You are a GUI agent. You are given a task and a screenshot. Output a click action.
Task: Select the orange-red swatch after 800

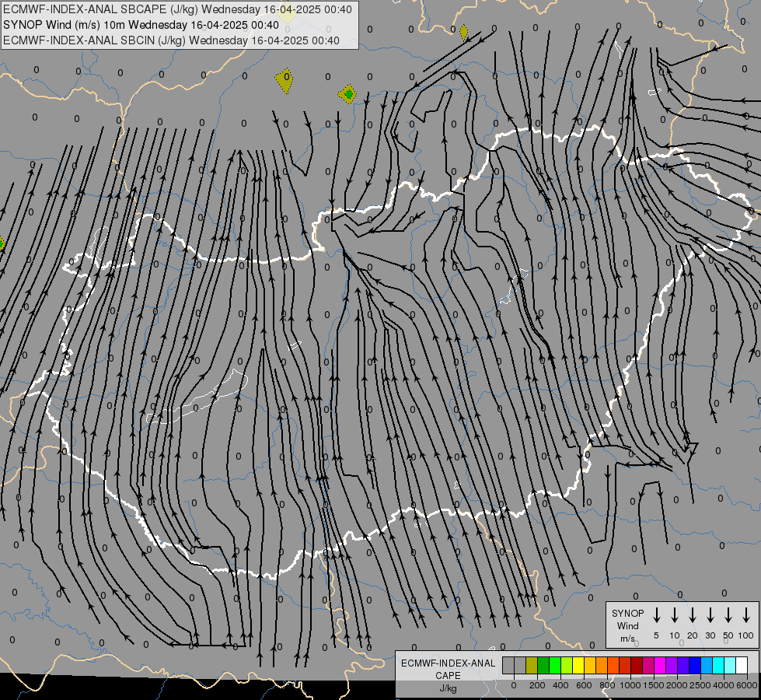(x=613, y=665)
